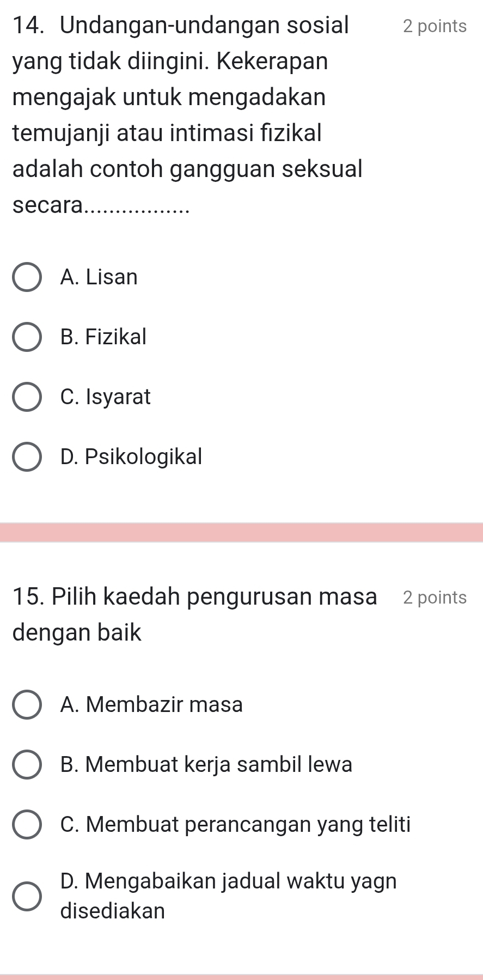Click the "C. Membuat perancangan yang teliti" text

pyautogui.click(x=236, y=824)
